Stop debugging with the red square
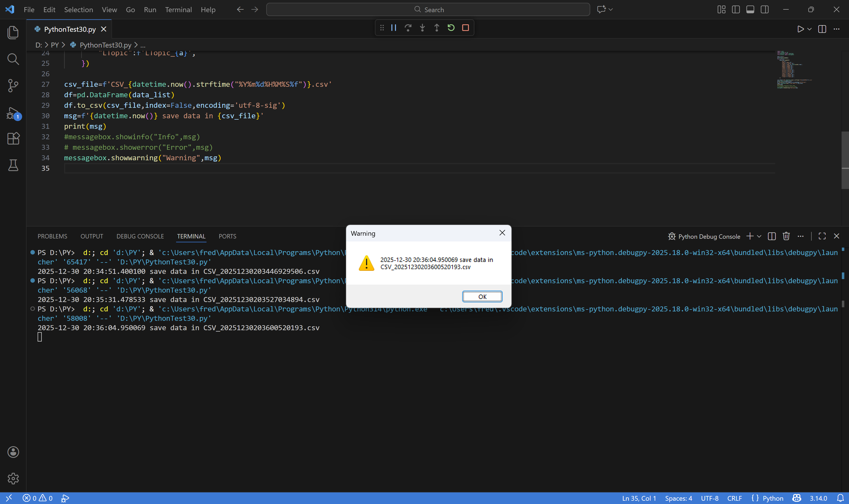Screen dimensions: 849x504 (466, 28)
